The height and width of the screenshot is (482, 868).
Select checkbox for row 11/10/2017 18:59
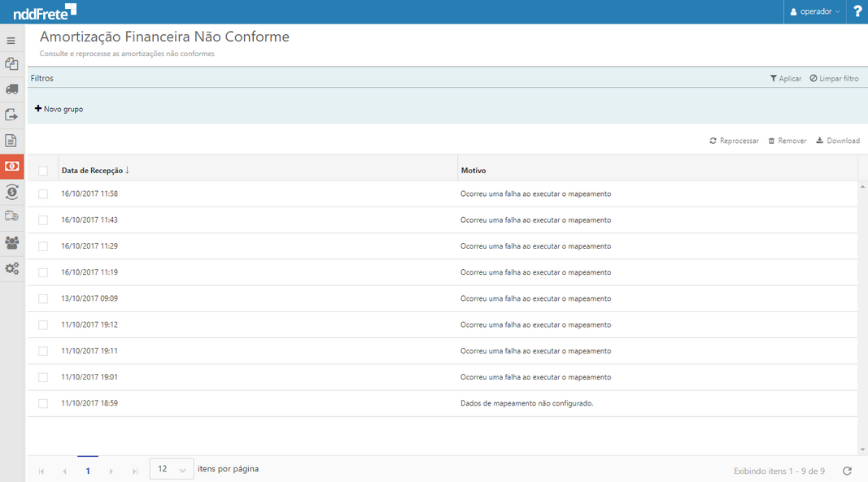(x=43, y=403)
